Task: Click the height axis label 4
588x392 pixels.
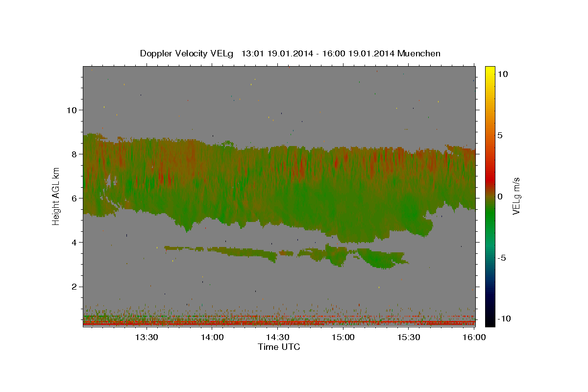Action: pyautogui.click(x=73, y=242)
